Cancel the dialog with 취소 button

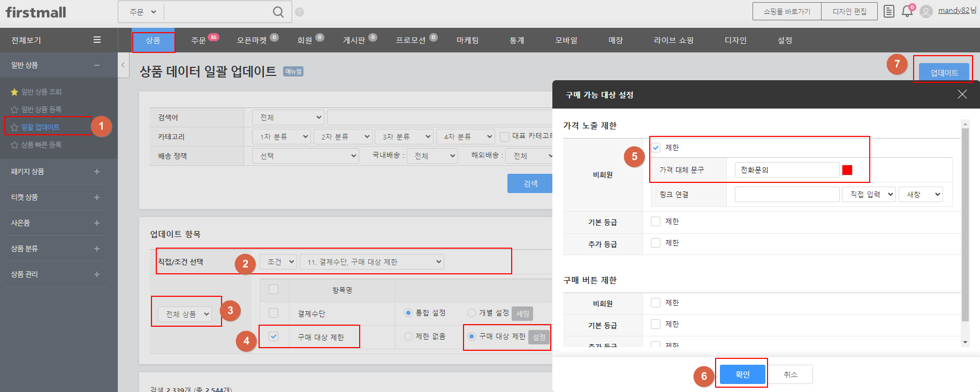(791, 374)
